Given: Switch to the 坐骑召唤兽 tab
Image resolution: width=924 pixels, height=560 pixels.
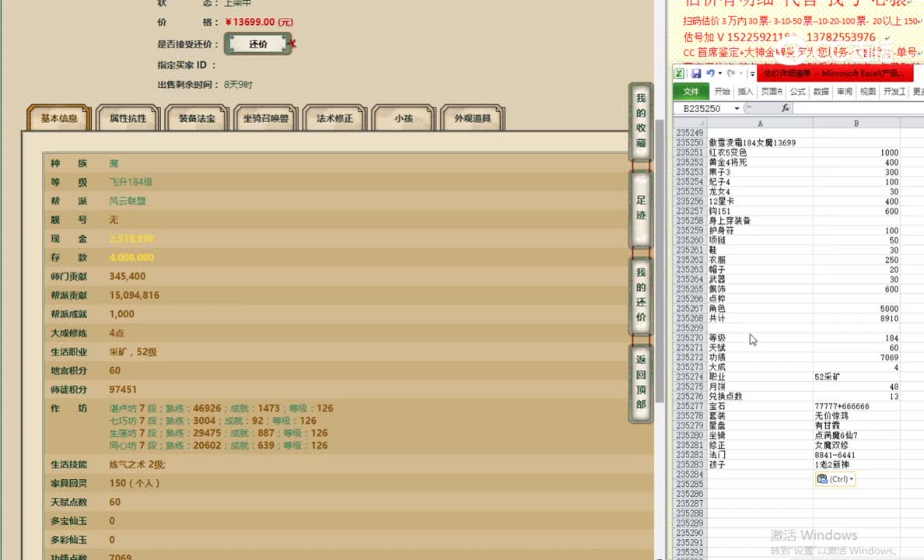Looking at the screenshot, I should tap(266, 118).
